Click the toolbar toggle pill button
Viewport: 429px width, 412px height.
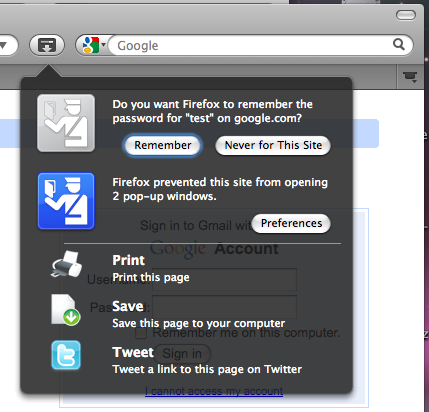(x=406, y=15)
